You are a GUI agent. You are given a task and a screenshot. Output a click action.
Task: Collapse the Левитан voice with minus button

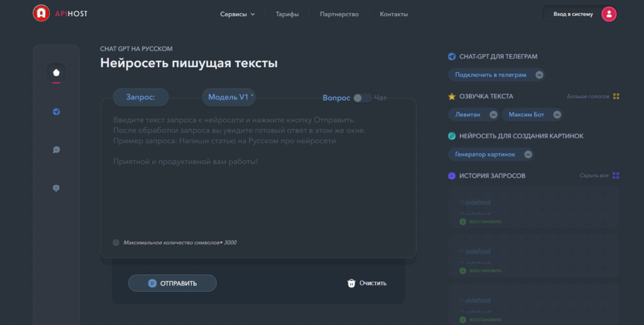[493, 115]
